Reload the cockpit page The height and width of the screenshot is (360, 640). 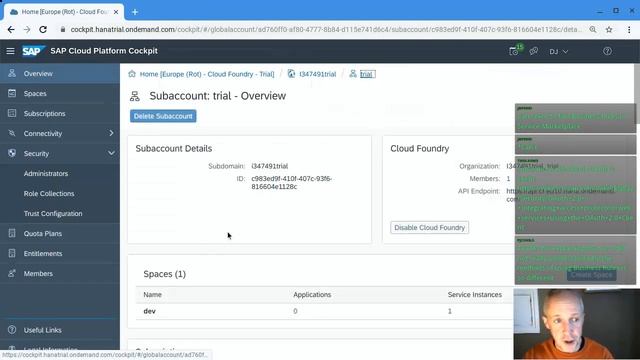pos(43,29)
